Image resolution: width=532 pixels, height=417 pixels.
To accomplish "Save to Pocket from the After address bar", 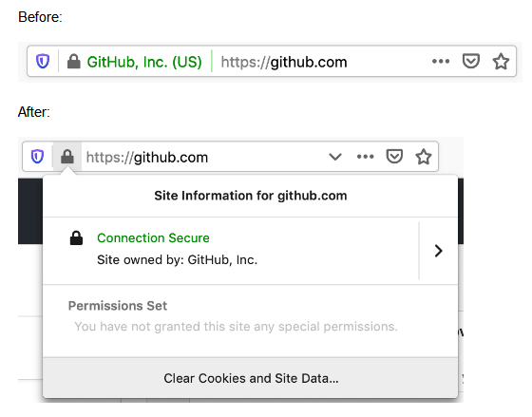I will point(394,157).
